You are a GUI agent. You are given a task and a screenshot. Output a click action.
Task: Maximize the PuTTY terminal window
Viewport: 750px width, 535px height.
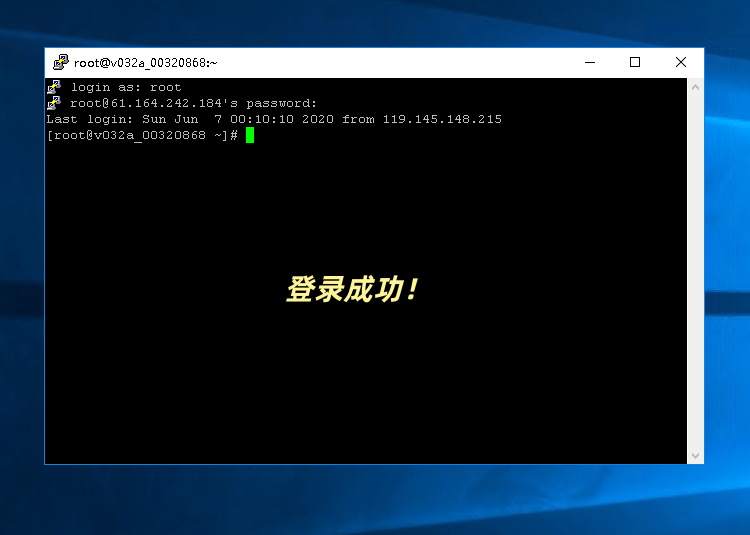(635, 62)
